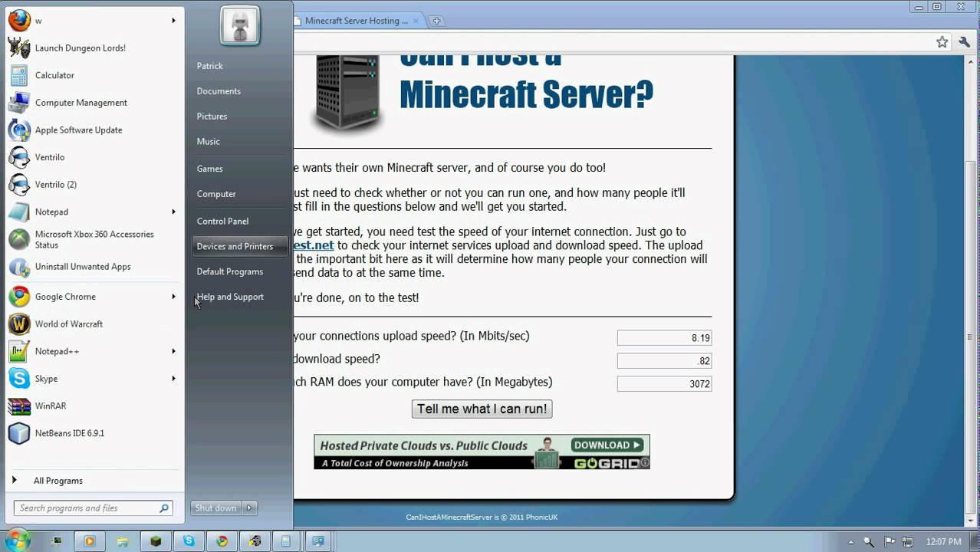Click the Windows Start orb
This screenshot has width=980, height=552.
pyautogui.click(x=16, y=540)
